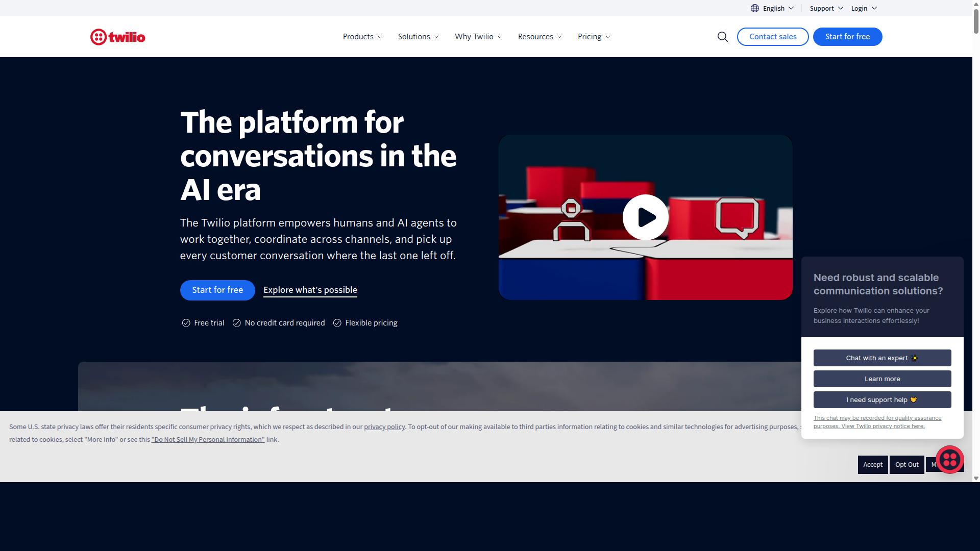Screen dimensions: 980x551
Task: Click Contact sales button
Action: [x=773, y=37]
